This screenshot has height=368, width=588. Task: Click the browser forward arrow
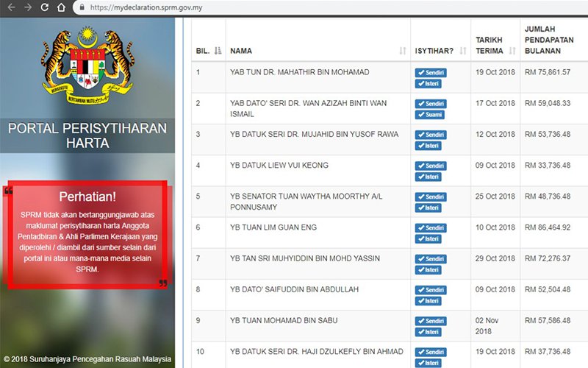point(28,8)
